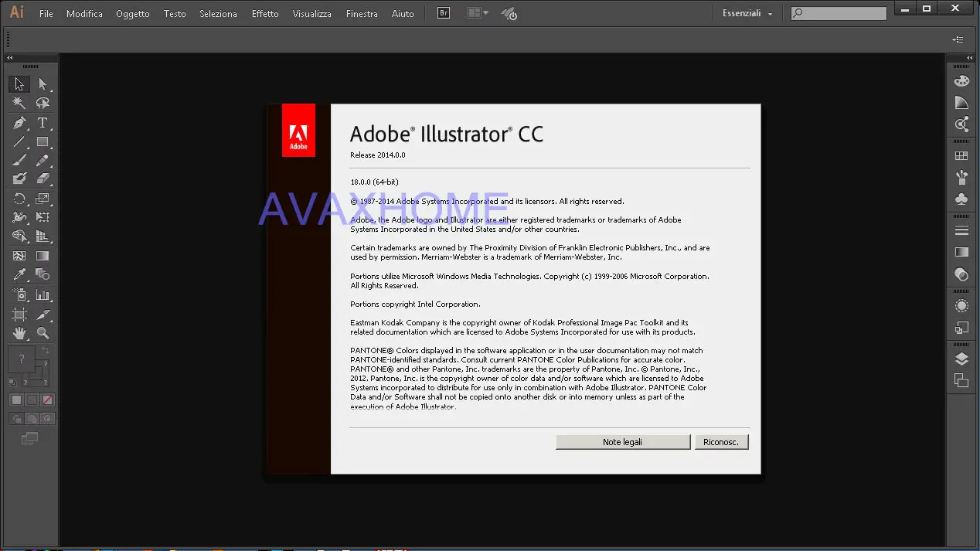Select the Direct Selection tool

point(43,84)
